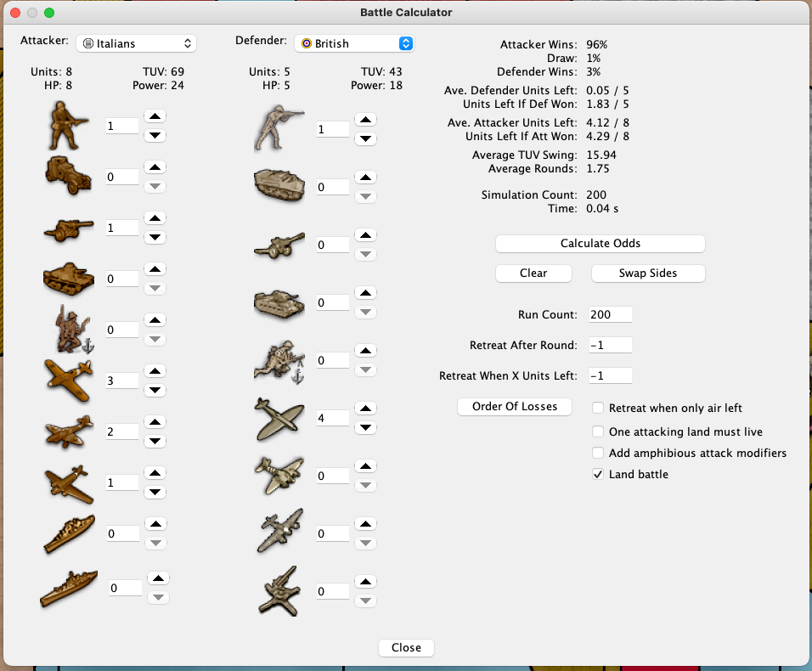Open the Order Of Losses dialog

pos(515,407)
